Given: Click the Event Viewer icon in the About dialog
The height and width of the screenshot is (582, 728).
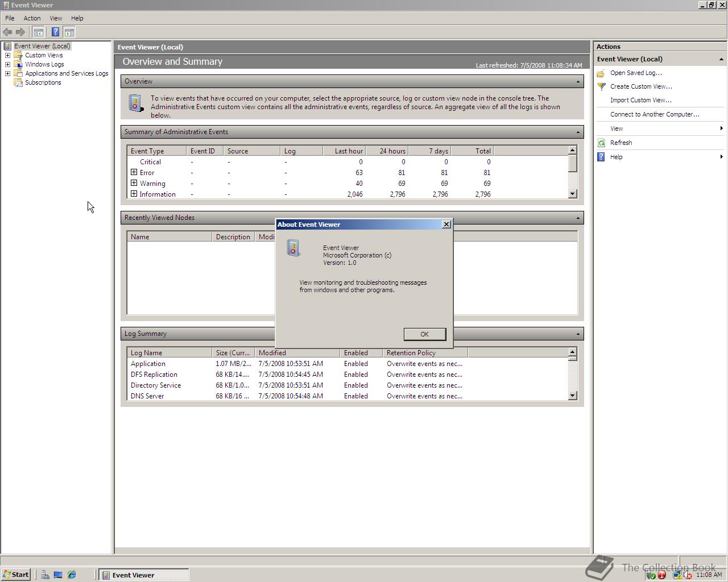Looking at the screenshot, I should (293, 248).
